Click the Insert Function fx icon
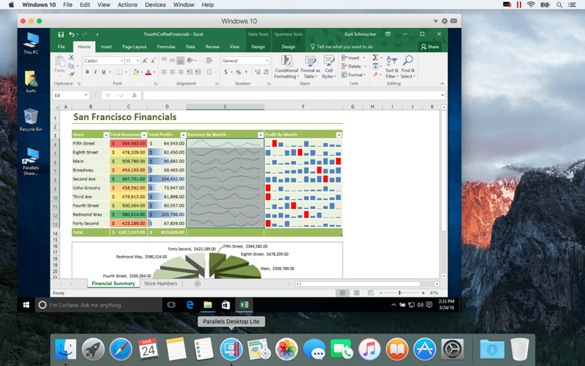The height and width of the screenshot is (366, 585). (135, 96)
